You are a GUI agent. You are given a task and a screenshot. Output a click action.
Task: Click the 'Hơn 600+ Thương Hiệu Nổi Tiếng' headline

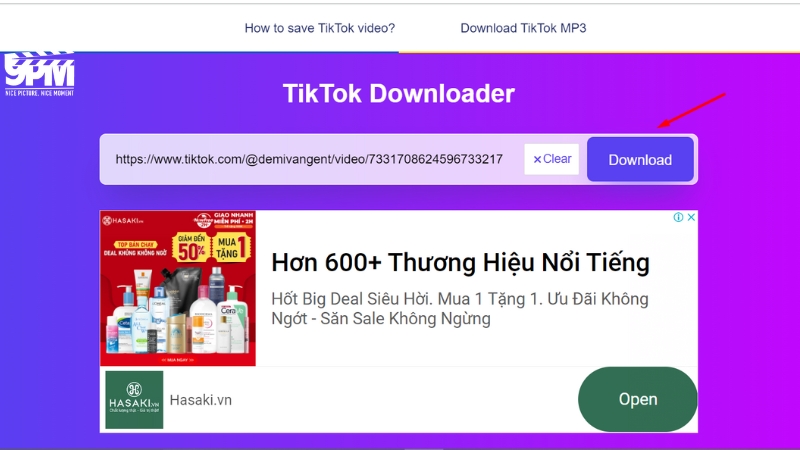point(460,263)
